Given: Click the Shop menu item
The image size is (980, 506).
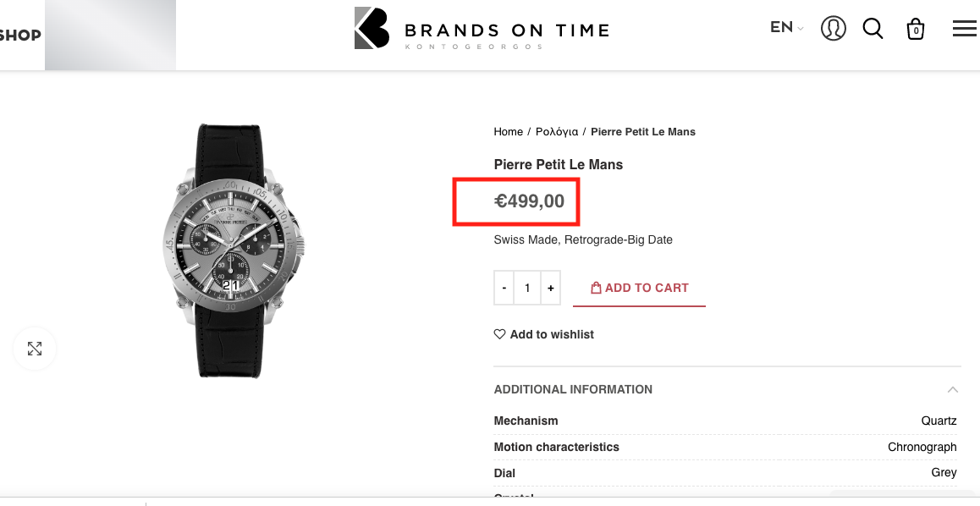Looking at the screenshot, I should click(20, 36).
